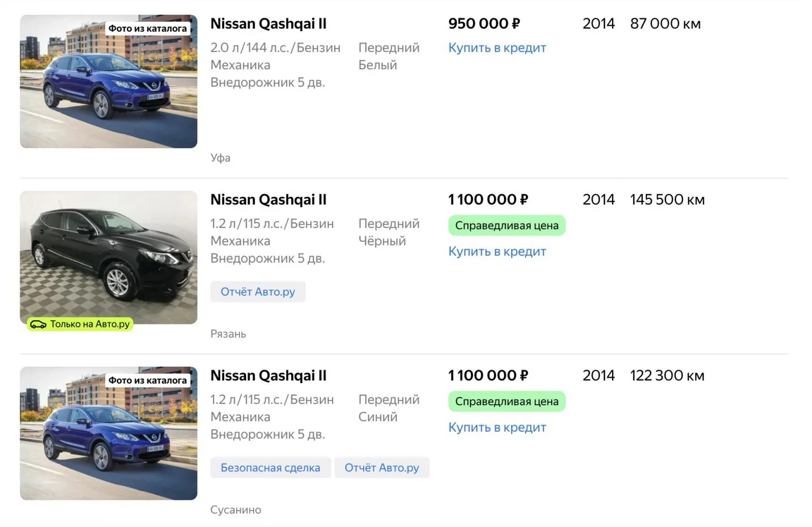This screenshot has height=527, width=812.
Task: Open the Nissan Qashqai II listing priced 950 000 ₽
Action: [x=268, y=24]
